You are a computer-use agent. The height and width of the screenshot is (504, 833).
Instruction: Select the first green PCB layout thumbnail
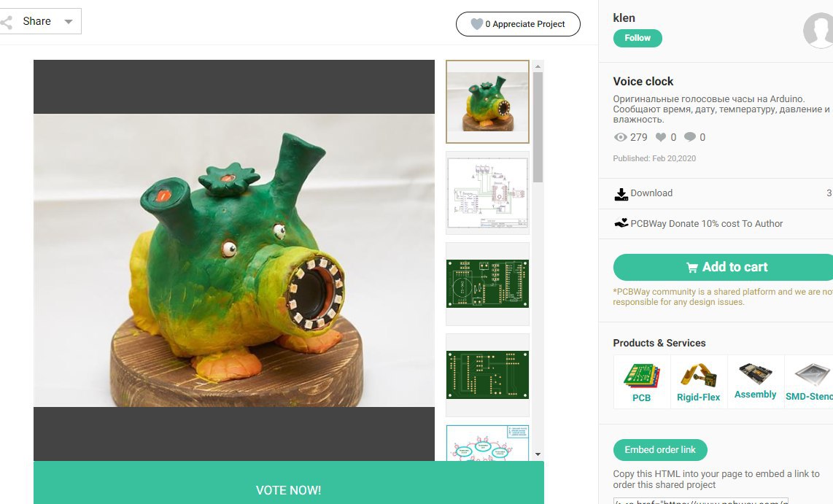pyautogui.click(x=488, y=284)
